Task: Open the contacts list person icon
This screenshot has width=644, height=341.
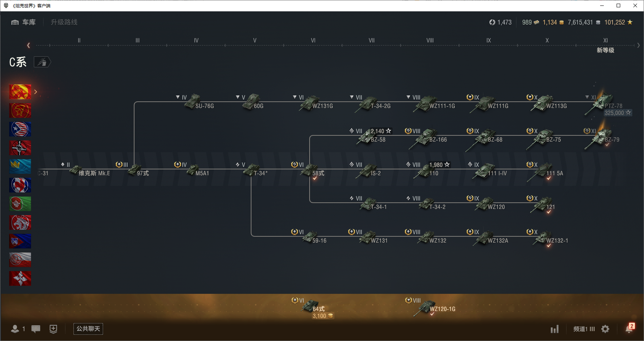Action: [x=15, y=329]
